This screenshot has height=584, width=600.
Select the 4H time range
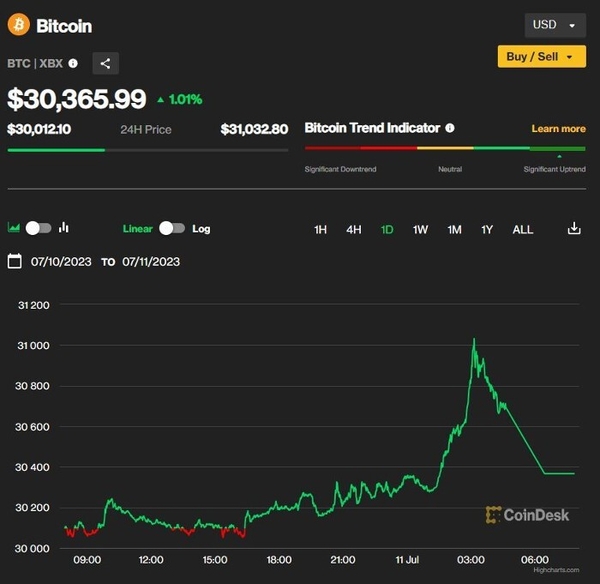pyautogui.click(x=354, y=230)
